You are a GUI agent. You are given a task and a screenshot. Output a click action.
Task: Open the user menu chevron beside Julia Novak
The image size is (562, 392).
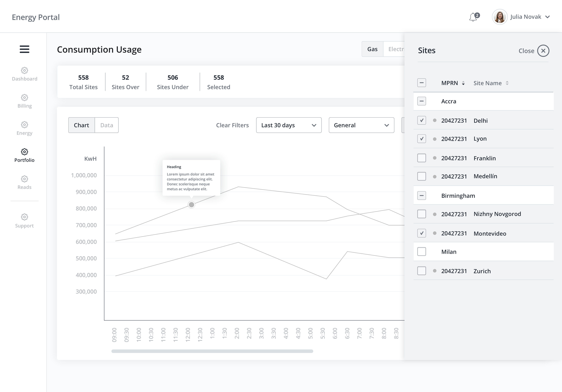547,17
